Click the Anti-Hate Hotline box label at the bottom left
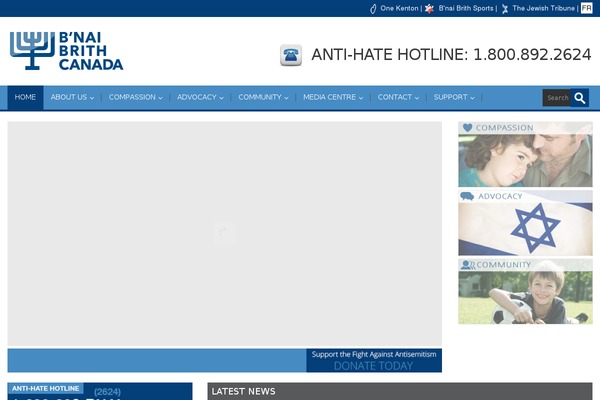The image size is (600, 400). 46,388
